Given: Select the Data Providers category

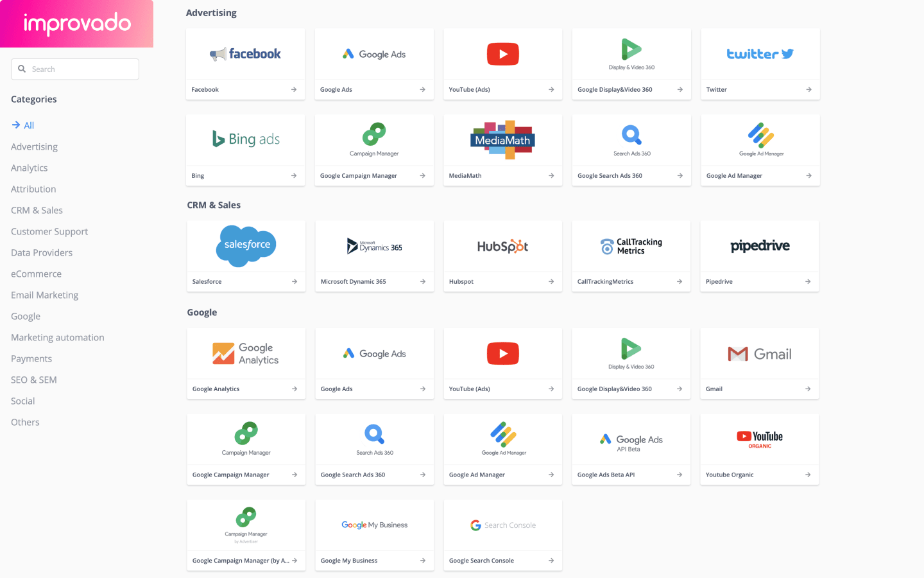Looking at the screenshot, I should [42, 252].
